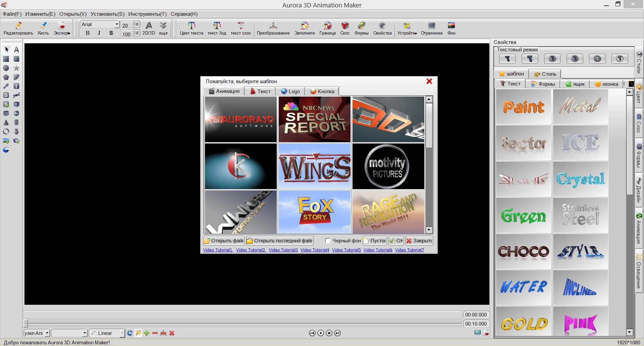
Task: Open the Инструменты(T) menu
Action: (148, 14)
